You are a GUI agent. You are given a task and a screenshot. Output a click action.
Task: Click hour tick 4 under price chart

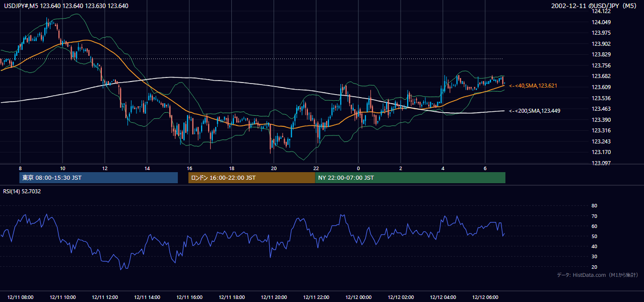(x=443, y=168)
